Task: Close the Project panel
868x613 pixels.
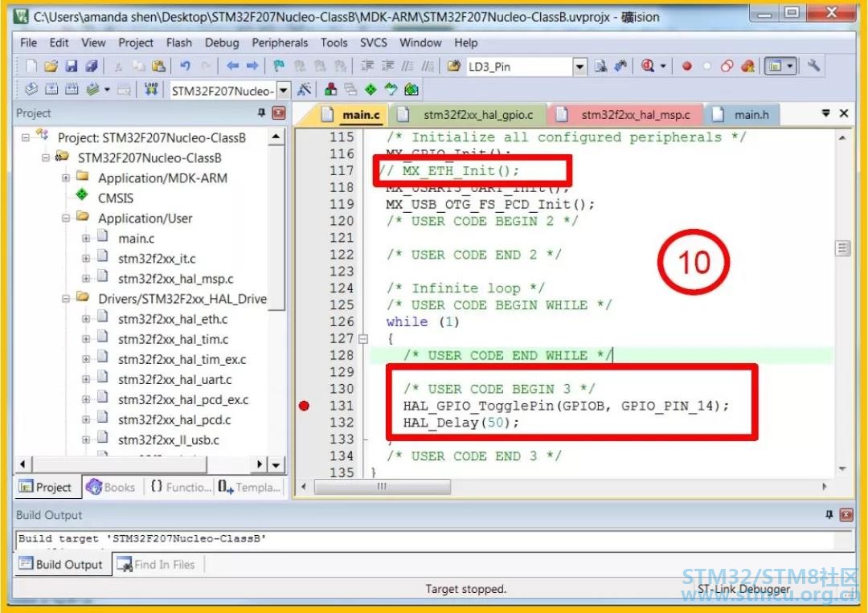Action: pyautogui.click(x=279, y=112)
